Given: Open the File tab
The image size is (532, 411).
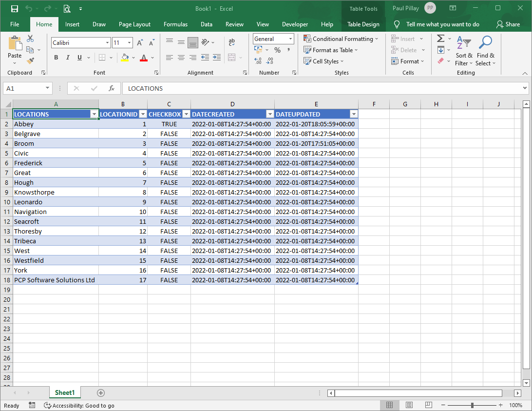Looking at the screenshot, I should tap(15, 24).
